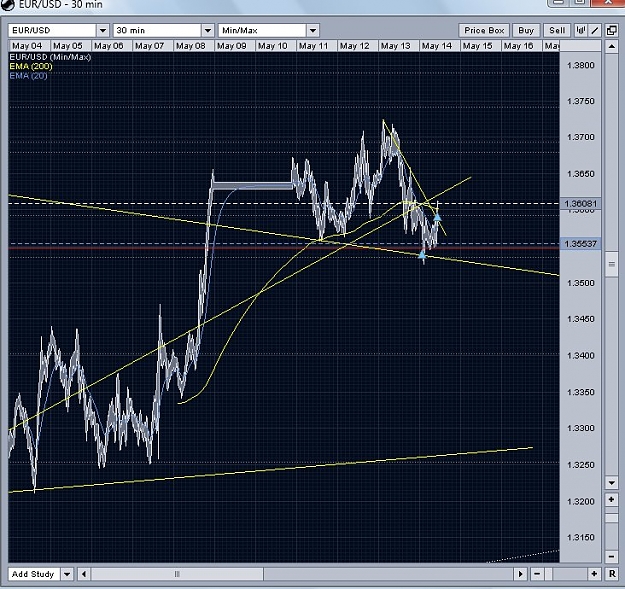The width and height of the screenshot is (625, 589).
Task: Click the vertical zoom slider handle
Action: pos(611,518)
